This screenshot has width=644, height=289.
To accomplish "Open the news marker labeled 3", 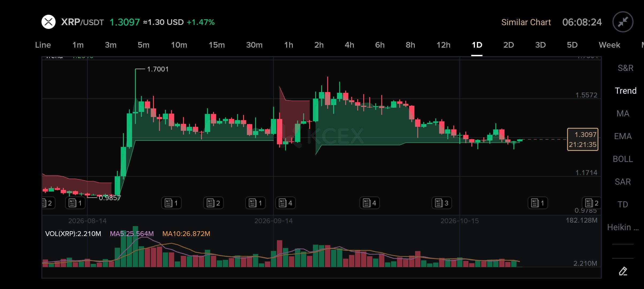I will [442, 203].
